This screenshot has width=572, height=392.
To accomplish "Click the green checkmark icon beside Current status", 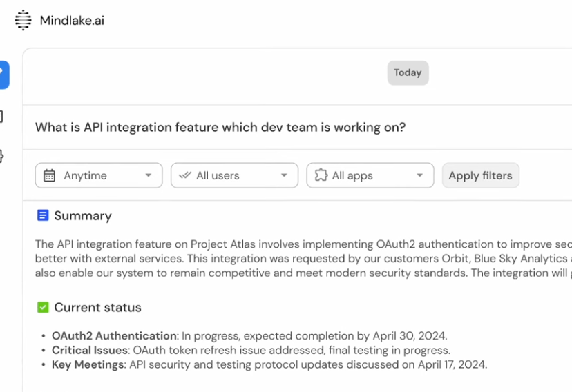I will (x=43, y=307).
